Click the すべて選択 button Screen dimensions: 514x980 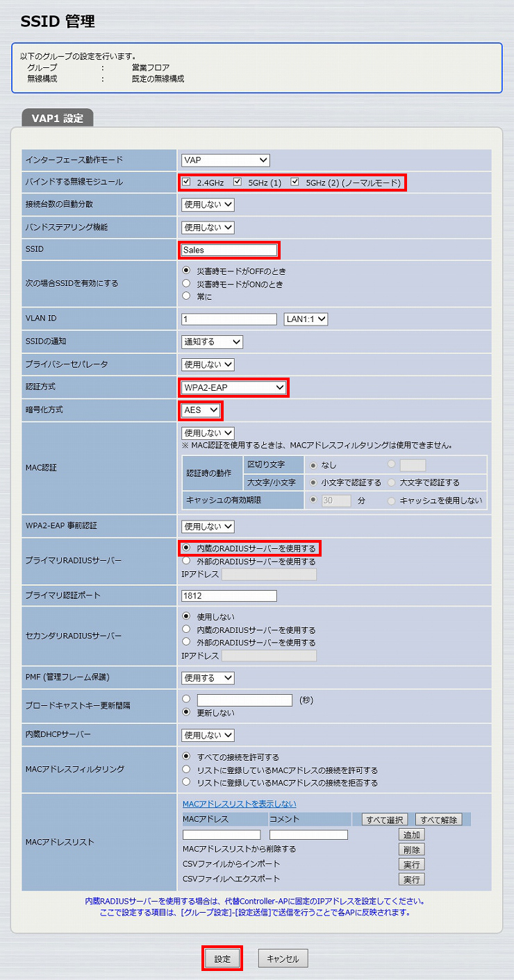pyautogui.click(x=385, y=820)
